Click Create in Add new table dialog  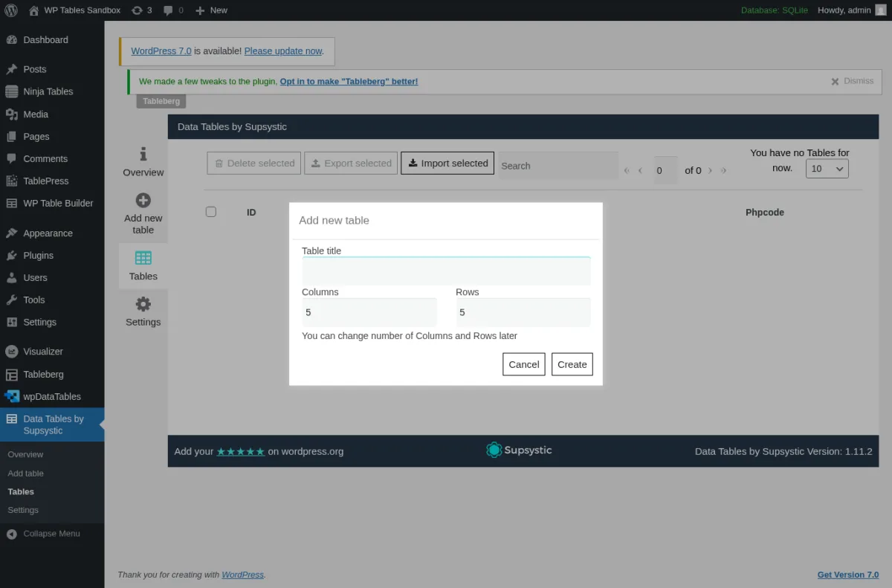pos(572,364)
